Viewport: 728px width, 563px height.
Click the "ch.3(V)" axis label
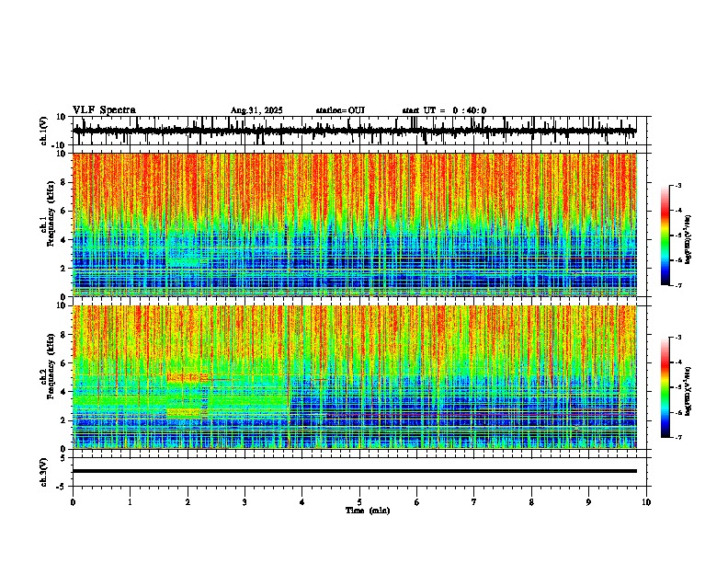44,472
